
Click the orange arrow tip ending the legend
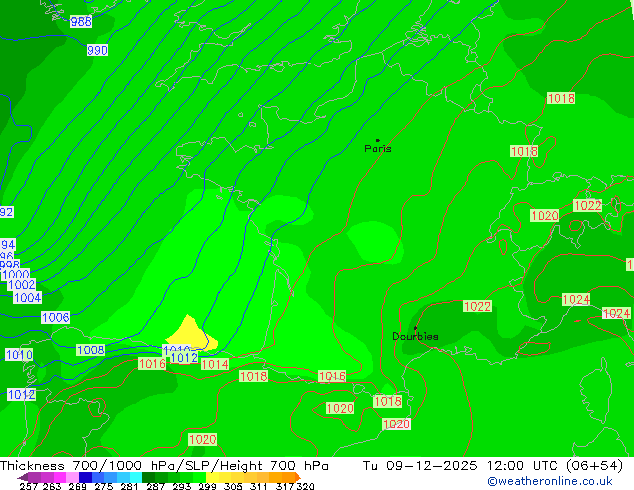coord(298,477)
